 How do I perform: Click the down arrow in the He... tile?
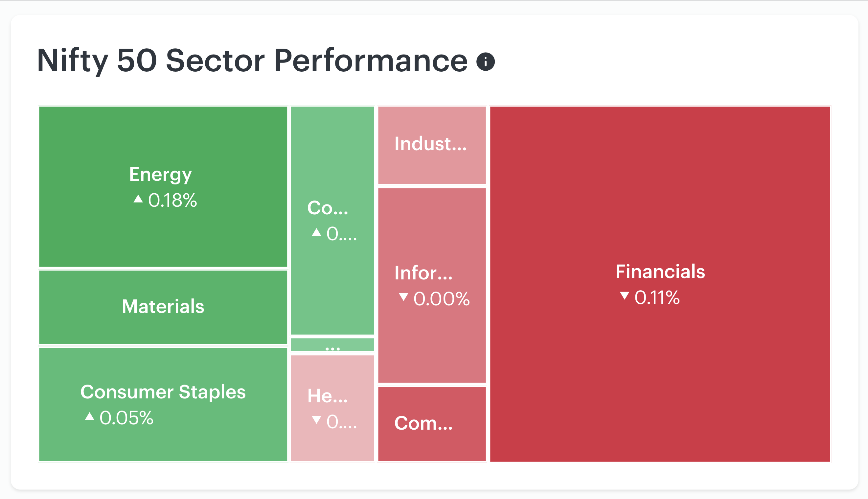316,420
